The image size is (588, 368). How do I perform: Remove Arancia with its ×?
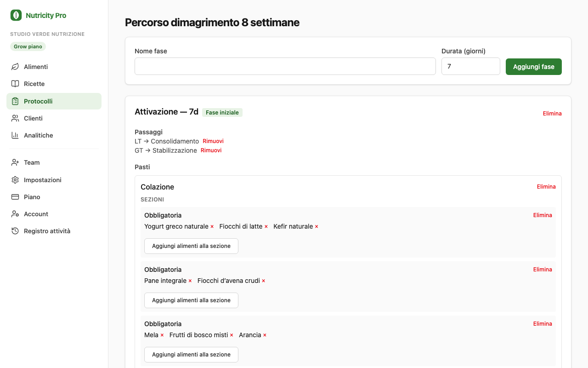[x=265, y=335]
